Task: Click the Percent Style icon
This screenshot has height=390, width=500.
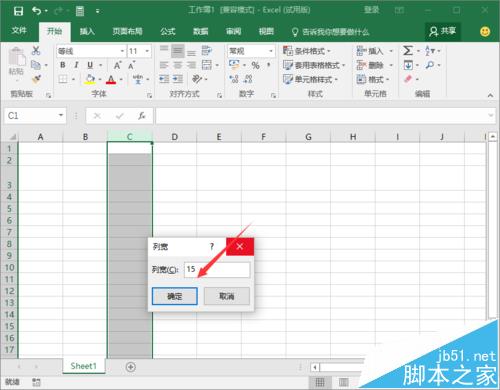Action: coord(255,65)
